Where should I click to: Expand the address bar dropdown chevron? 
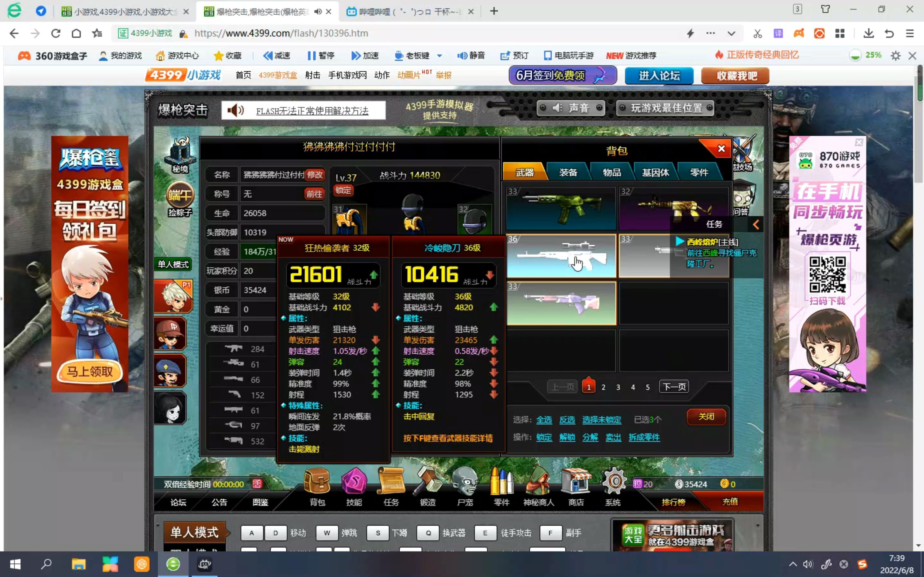[x=731, y=34]
